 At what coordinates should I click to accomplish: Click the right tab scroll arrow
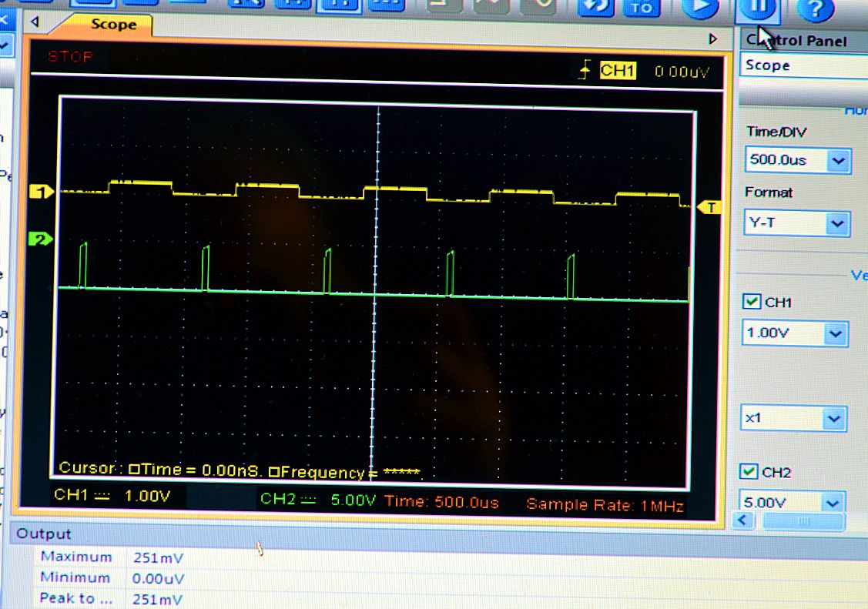point(712,38)
